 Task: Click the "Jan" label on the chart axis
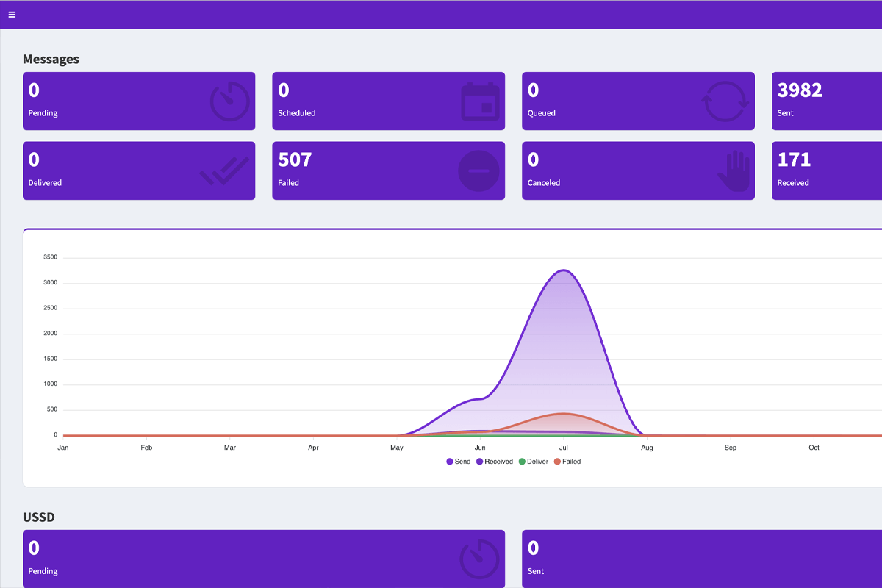63,448
